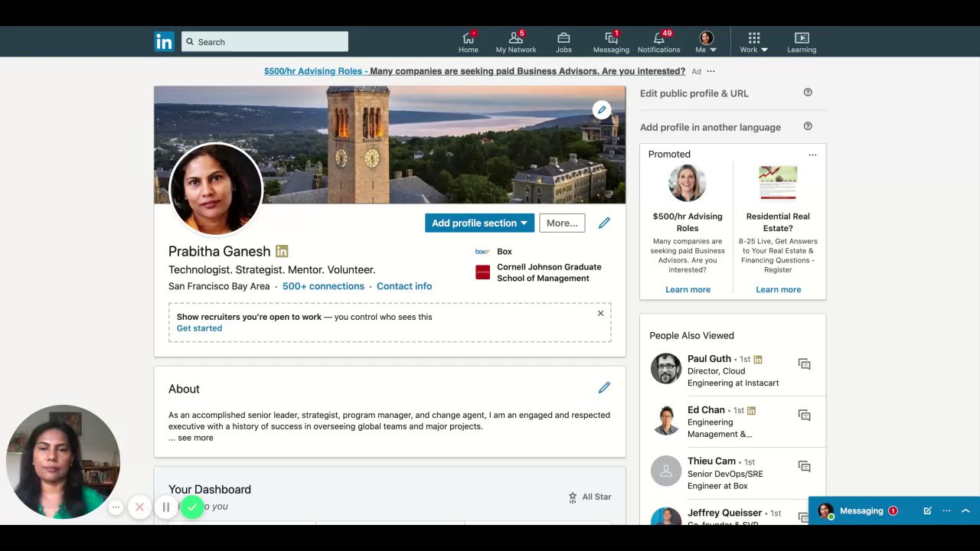The height and width of the screenshot is (551, 980).
Task: Open the Advising Roles promoted image
Action: coord(688,184)
